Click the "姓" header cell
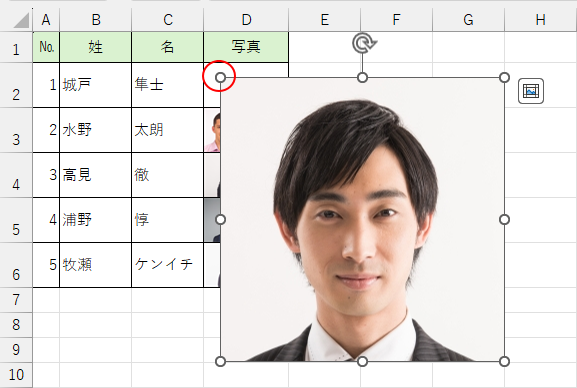 [95, 47]
